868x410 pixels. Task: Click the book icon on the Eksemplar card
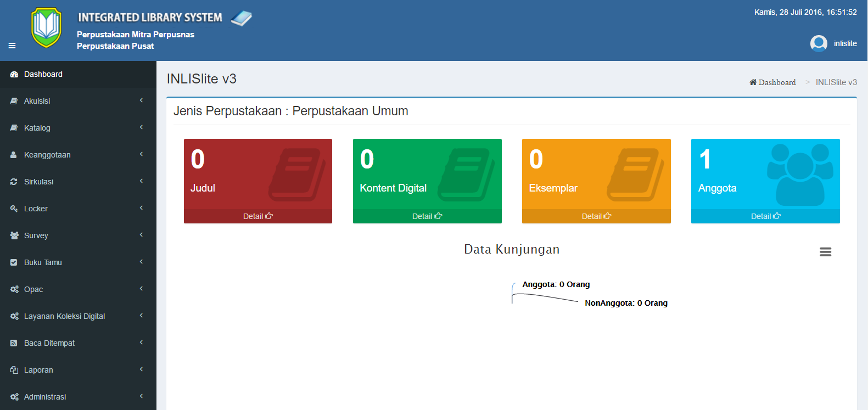[635, 175]
